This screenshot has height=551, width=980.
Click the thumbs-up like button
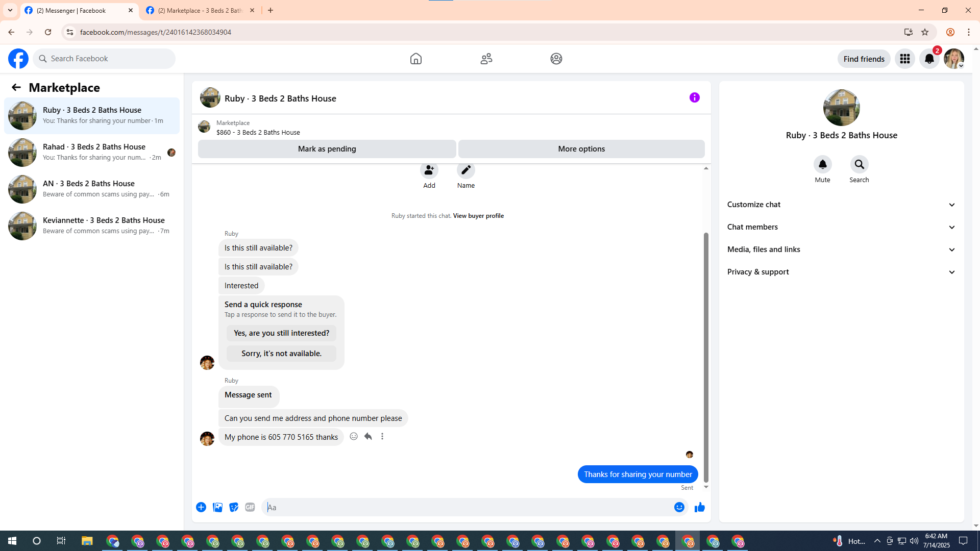point(699,507)
